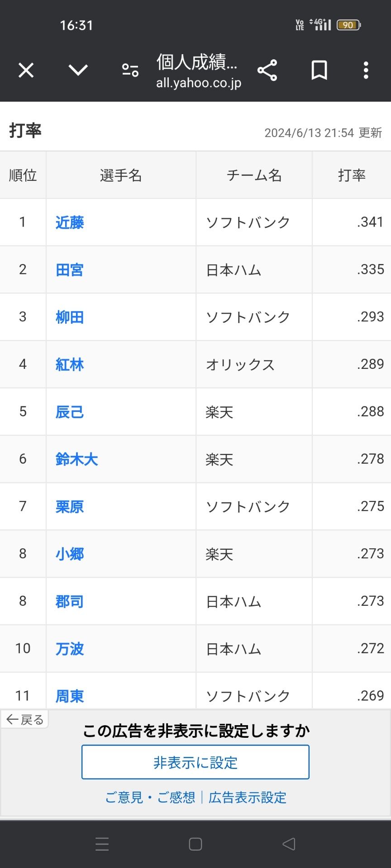Open player link 近藤

pyautogui.click(x=70, y=222)
